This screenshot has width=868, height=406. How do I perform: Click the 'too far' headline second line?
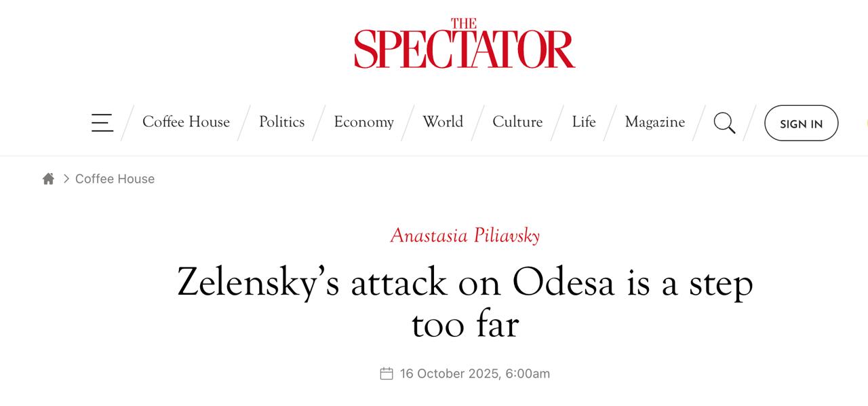(465, 325)
